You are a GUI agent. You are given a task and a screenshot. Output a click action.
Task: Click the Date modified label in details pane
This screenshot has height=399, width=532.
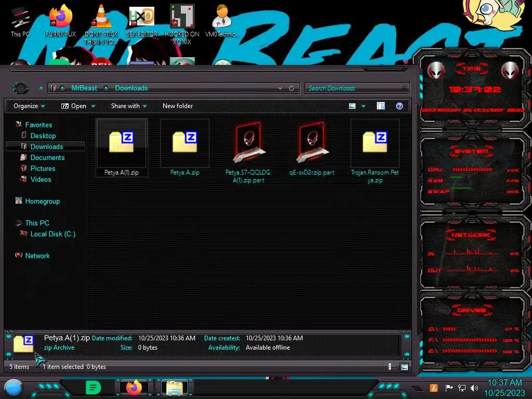[112, 338]
